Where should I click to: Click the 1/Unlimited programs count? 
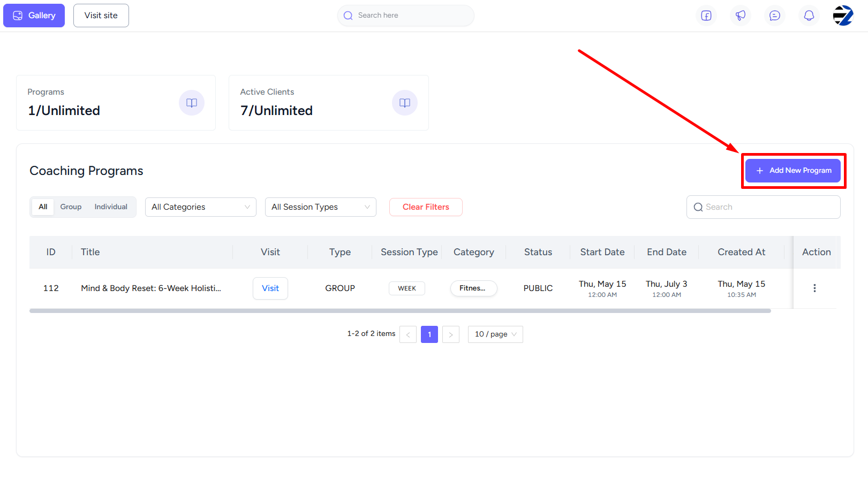click(x=64, y=111)
